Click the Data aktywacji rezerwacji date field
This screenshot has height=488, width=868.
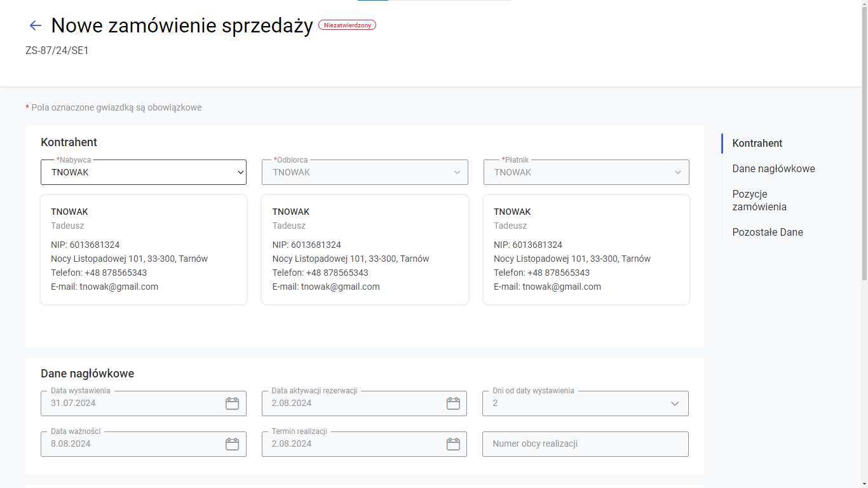[x=364, y=403]
